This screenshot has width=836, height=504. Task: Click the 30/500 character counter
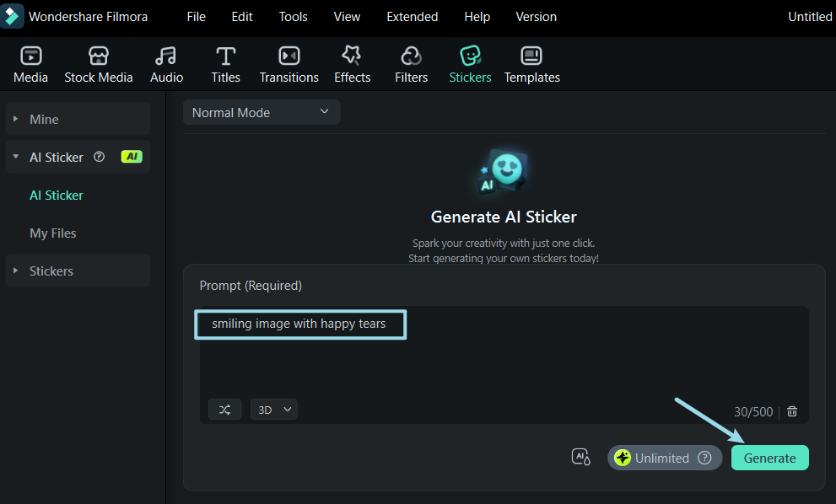pyautogui.click(x=753, y=412)
